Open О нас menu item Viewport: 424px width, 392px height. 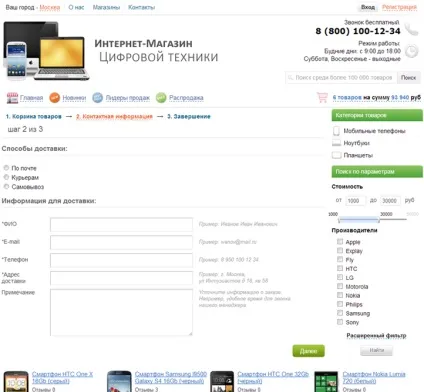pos(76,7)
